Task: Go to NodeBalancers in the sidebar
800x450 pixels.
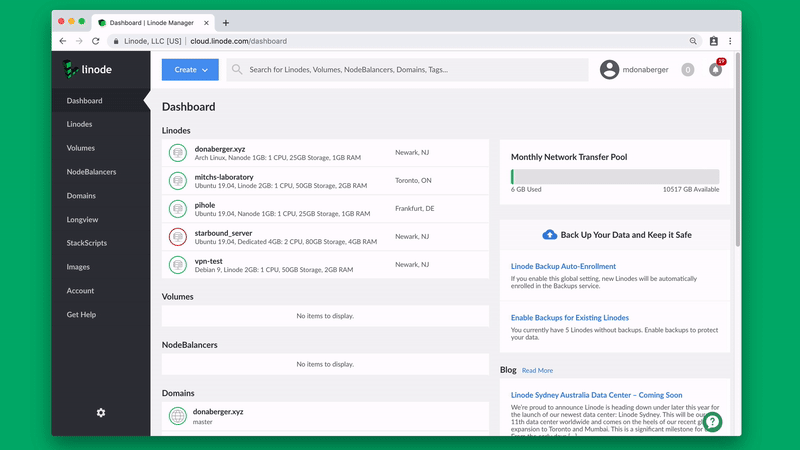Action: [x=91, y=172]
